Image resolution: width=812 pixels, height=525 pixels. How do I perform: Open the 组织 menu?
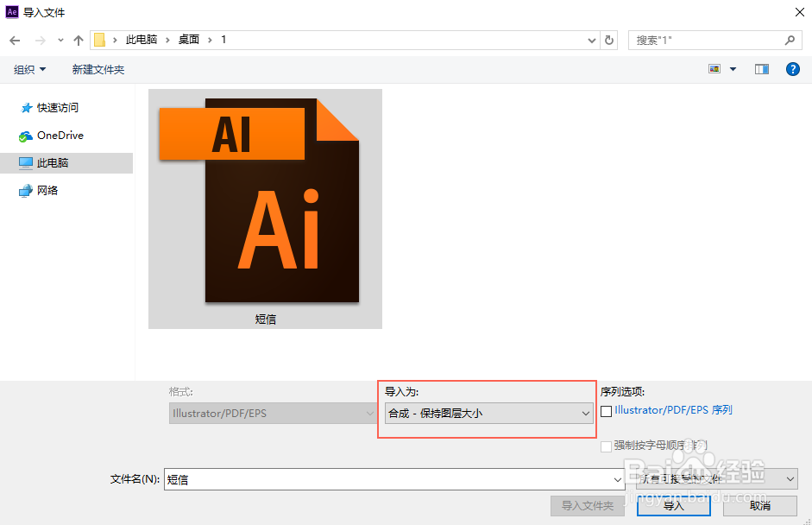coord(29,69)
